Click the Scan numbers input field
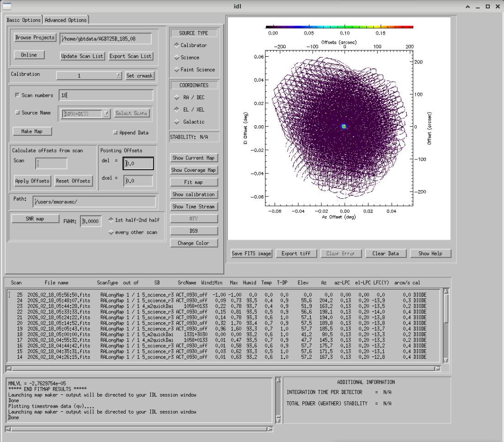This screenshot has width=504, height=442. (x=106, y=95)
